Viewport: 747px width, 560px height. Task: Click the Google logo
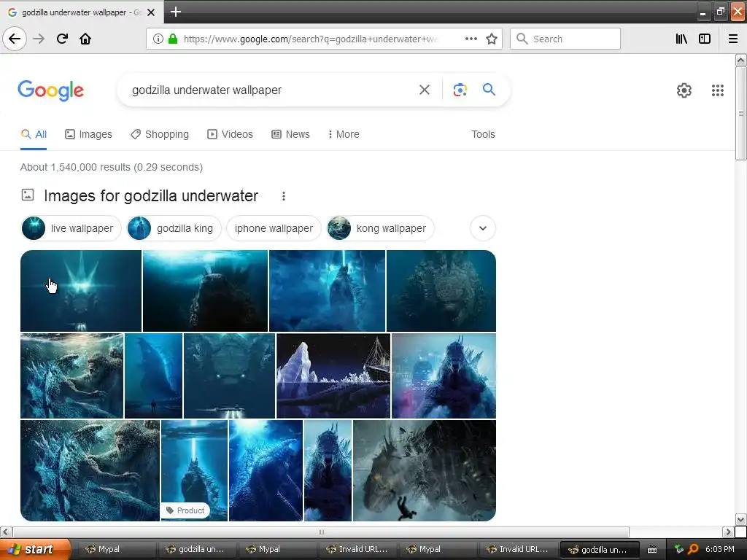click(x=50, y=90)
